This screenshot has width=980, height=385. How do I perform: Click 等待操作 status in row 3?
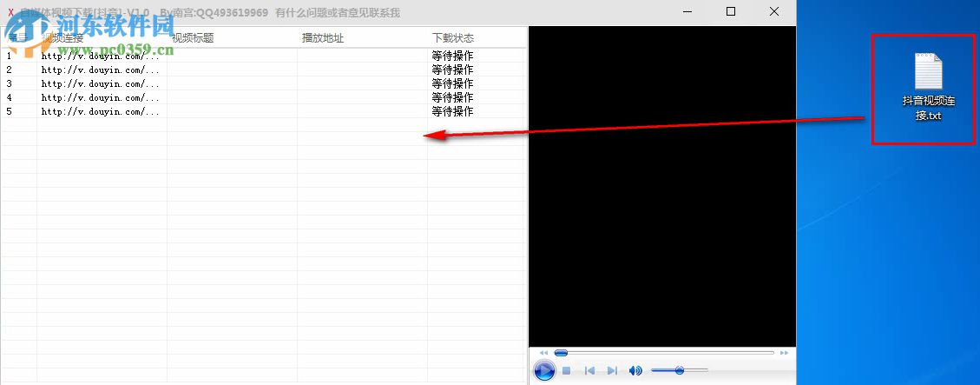pos(452,83)
